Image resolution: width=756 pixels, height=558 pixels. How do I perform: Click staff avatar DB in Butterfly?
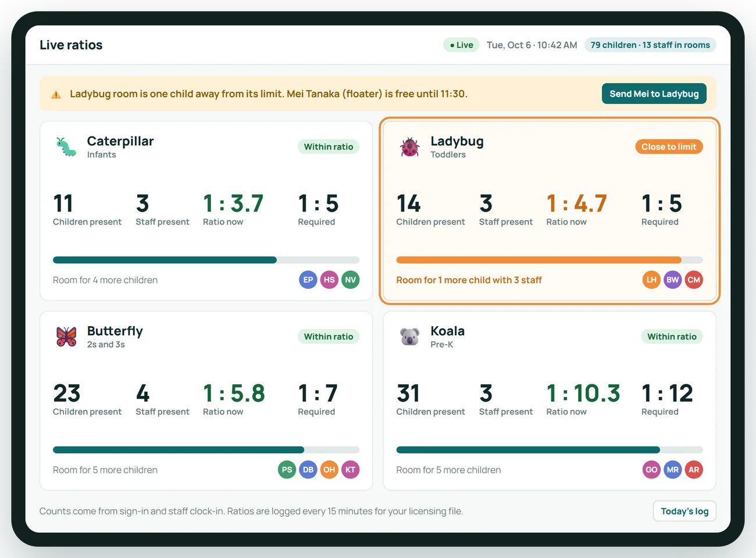point(308,470)
